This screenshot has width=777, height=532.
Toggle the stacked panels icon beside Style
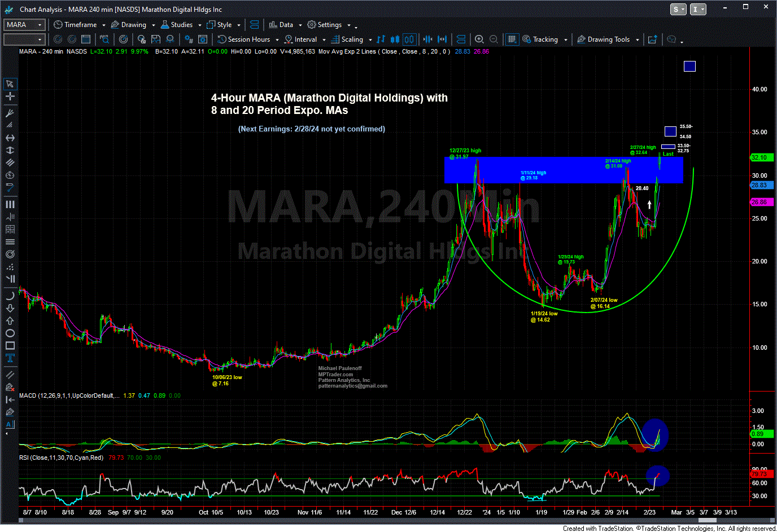coord(254,25)
